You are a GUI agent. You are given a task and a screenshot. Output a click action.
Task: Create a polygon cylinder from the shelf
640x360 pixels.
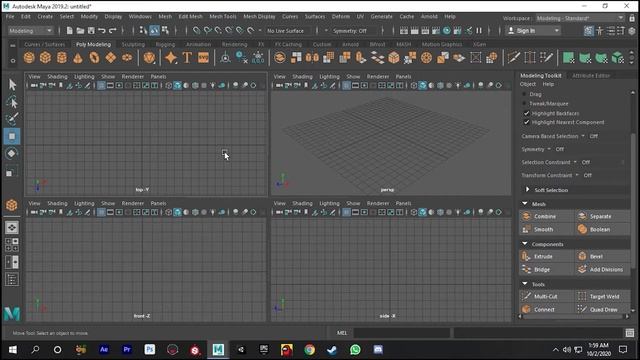(62, 58)
